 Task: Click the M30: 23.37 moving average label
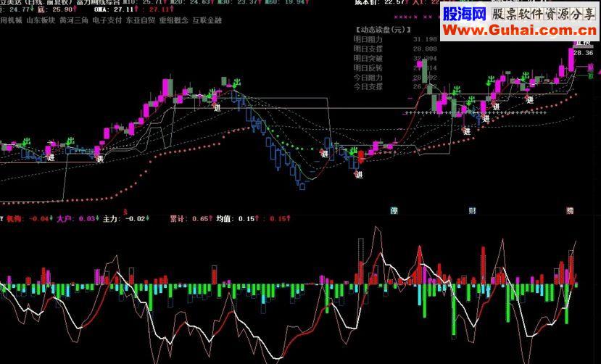tap(240, 2)
